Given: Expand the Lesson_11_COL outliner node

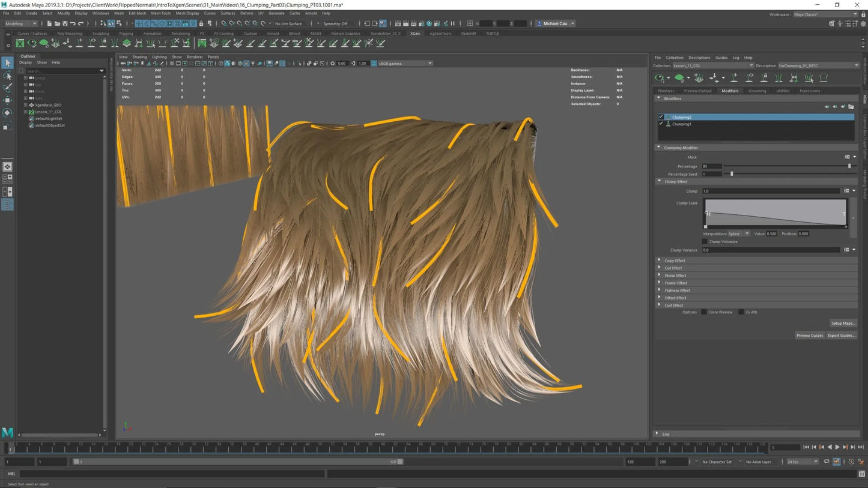Looking at the screenshot, I should pyautogui.click(x=25, y=112).
